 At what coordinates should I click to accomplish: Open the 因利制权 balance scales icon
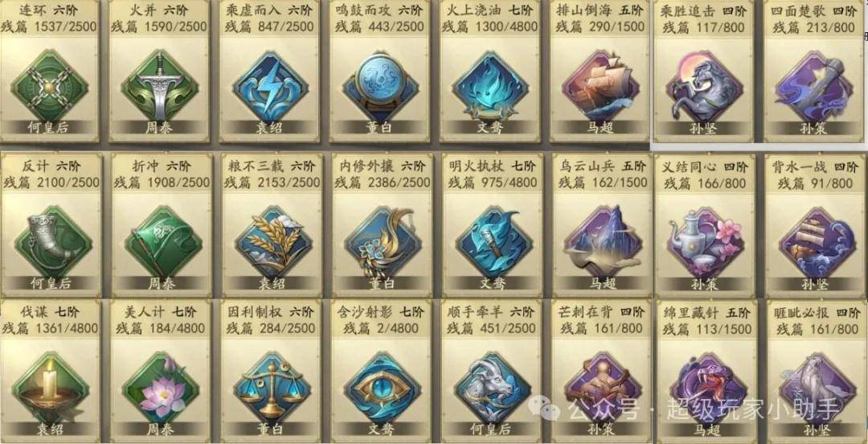tap(271, 388)
